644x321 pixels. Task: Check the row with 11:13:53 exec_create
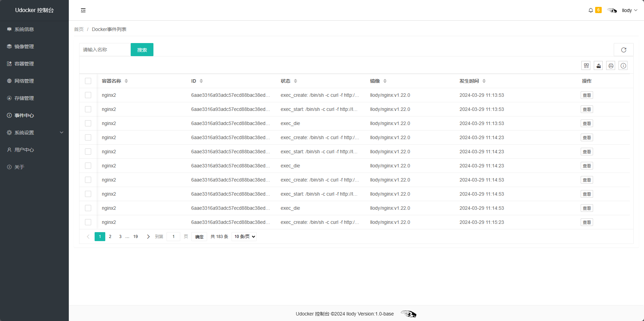88,95
